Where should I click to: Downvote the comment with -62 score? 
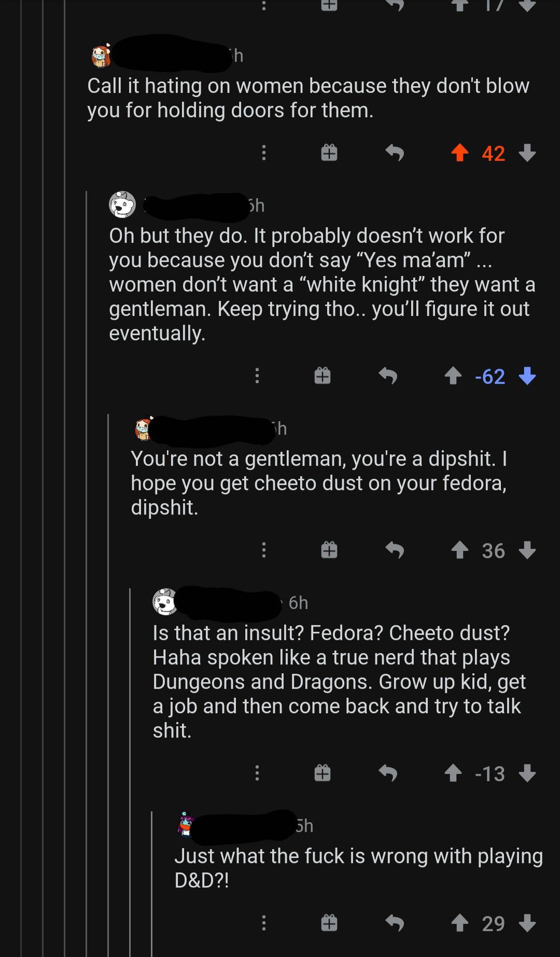tap(529, 378)
